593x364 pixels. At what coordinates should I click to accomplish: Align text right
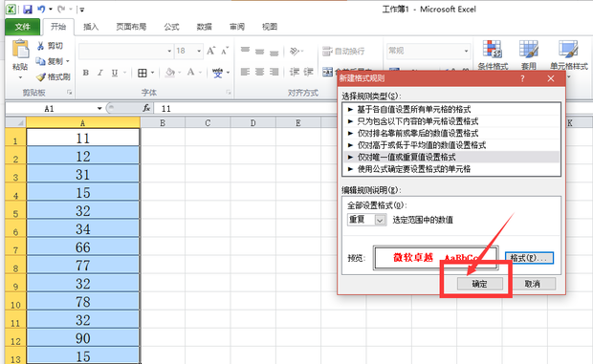point(275,72)
